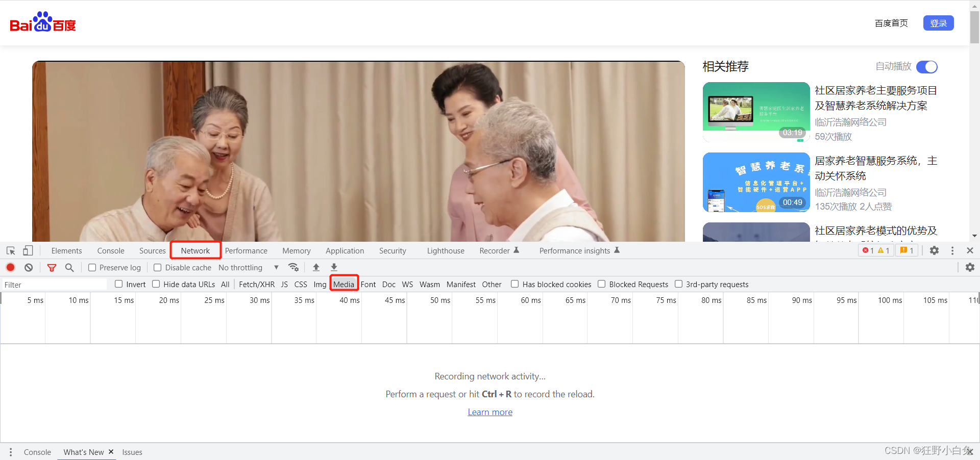
Task: Click the Baidu logo
Action: click(x=43, y=22)
